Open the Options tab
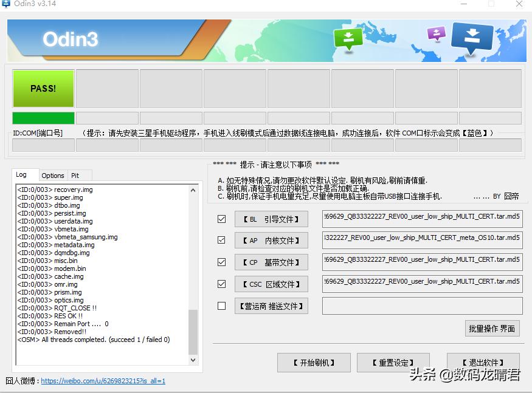The image size is (532, 393). click(x=53, y=176)
